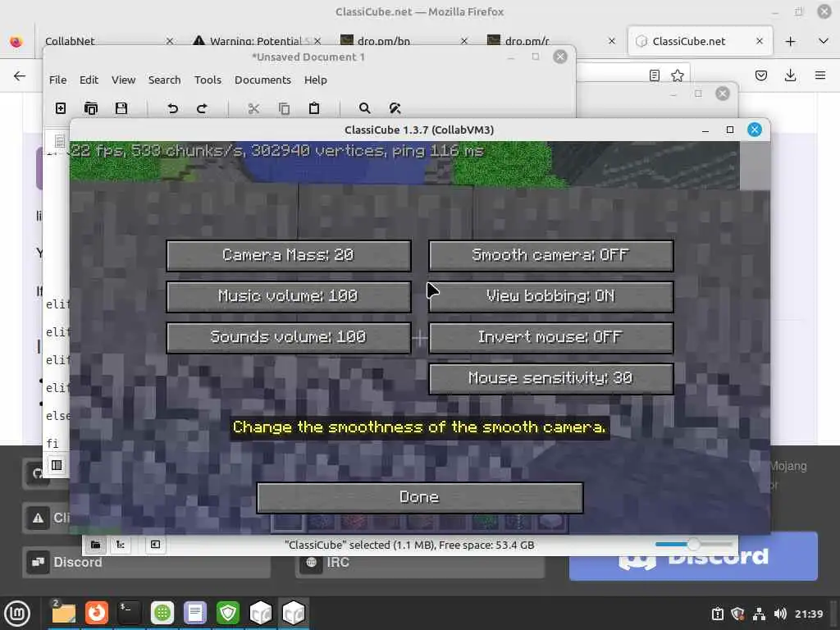Show places icon in file manager status bar

pyautogui.click(x=95, y=545)
